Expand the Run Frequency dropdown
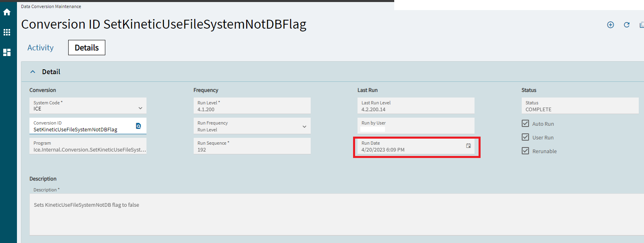 click(304, 127)
